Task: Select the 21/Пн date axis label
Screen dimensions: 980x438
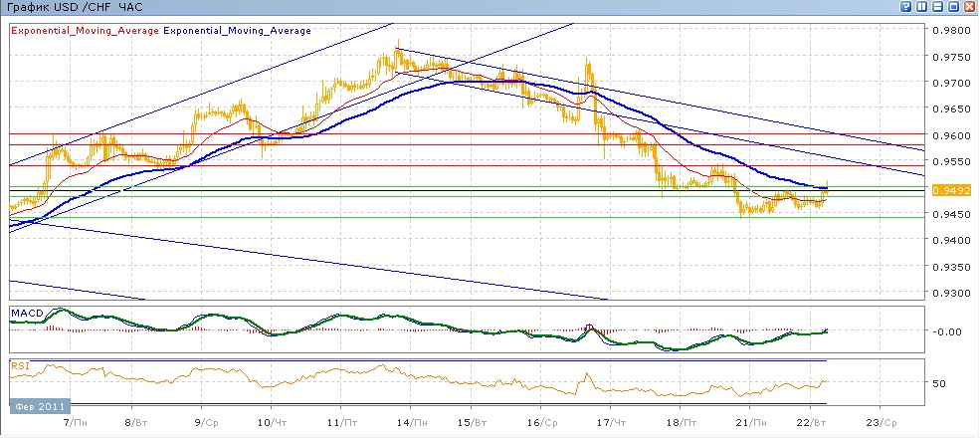Action: pyautogui.click(x=752, y=422)
